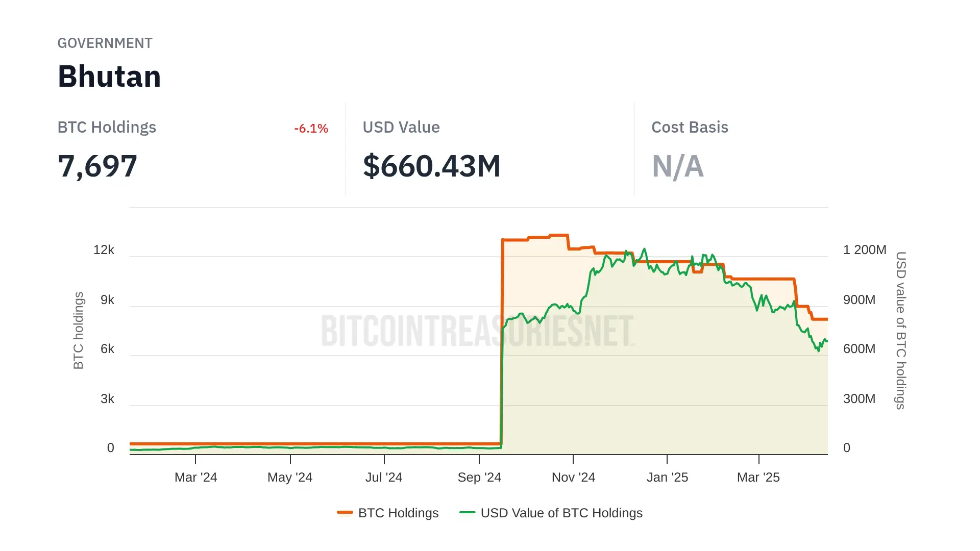Click the May '24 x-axis tick label
The width and height of the screenshot is (980, 551).
290,478
